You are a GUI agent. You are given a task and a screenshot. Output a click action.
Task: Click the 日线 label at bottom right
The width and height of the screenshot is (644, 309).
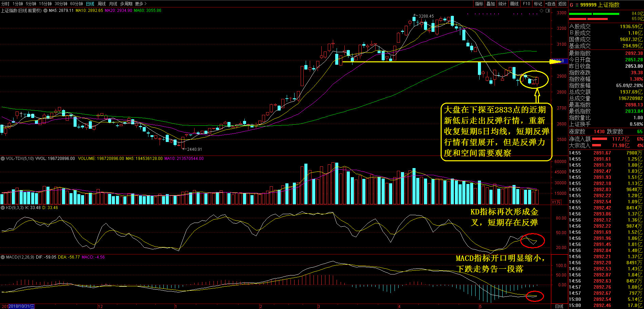coord(559,306)
